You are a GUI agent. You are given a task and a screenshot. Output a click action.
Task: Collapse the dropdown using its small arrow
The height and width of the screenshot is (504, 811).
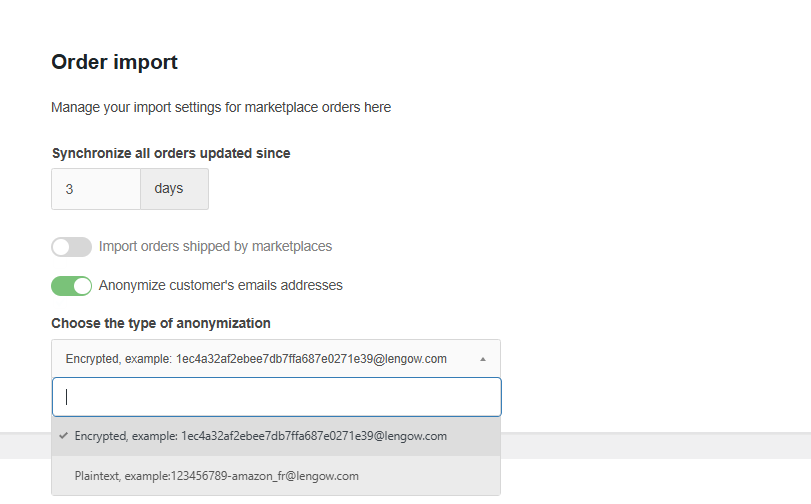pyautogui.click(x=483, y=358)
